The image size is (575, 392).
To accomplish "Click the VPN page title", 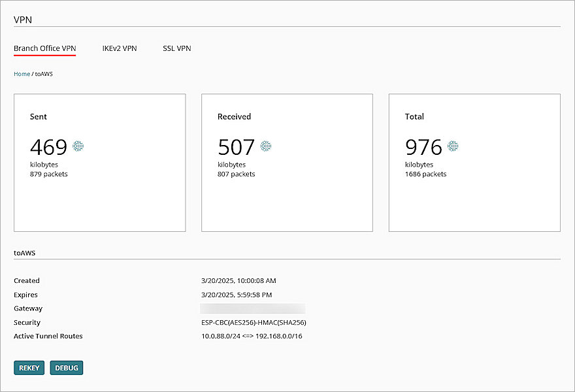I will [22, 20].
